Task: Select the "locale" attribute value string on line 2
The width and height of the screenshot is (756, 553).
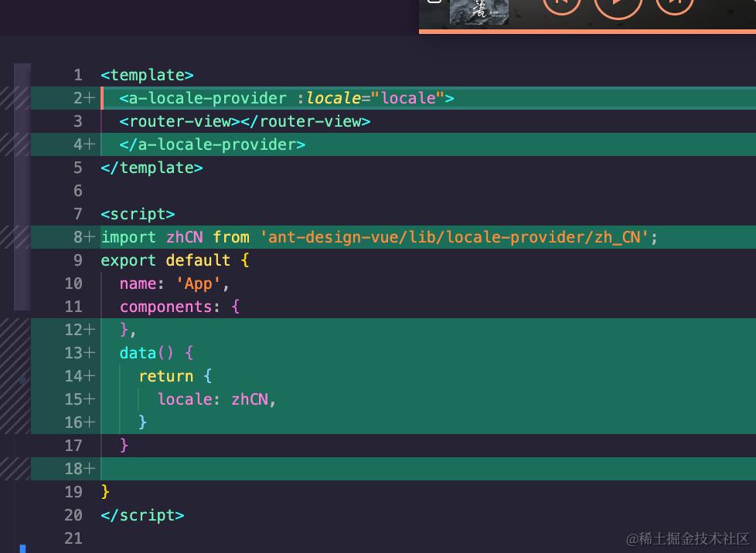Action: (x=408, y=98)
